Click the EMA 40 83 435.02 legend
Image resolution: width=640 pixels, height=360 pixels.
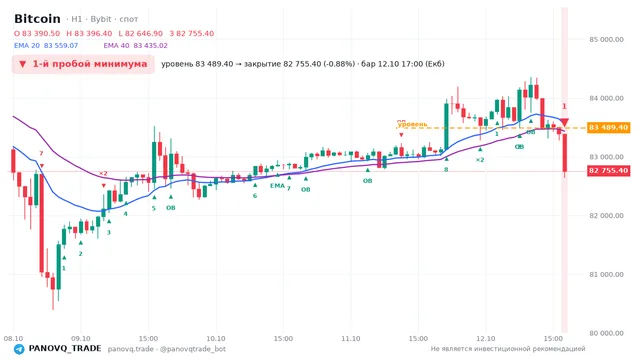pyautogui.click(x=136, y=46)
